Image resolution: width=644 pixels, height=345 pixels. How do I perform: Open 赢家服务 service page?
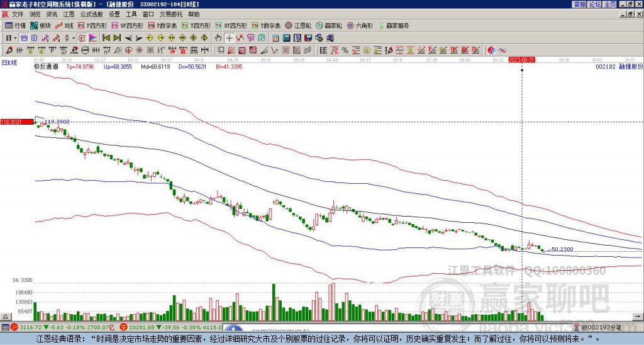click(394, 25)
